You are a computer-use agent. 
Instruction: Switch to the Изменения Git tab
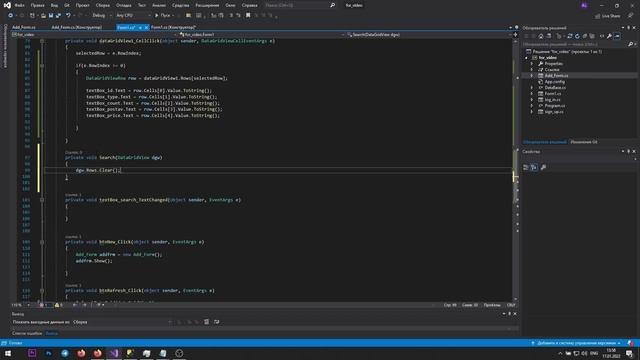pyautogui.click(x=584, y=142)
